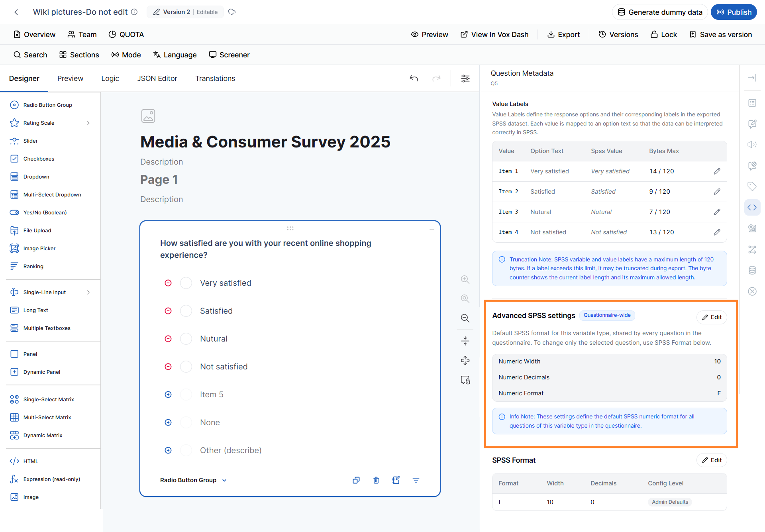Select the Satisfied radio option

(186, 311)
